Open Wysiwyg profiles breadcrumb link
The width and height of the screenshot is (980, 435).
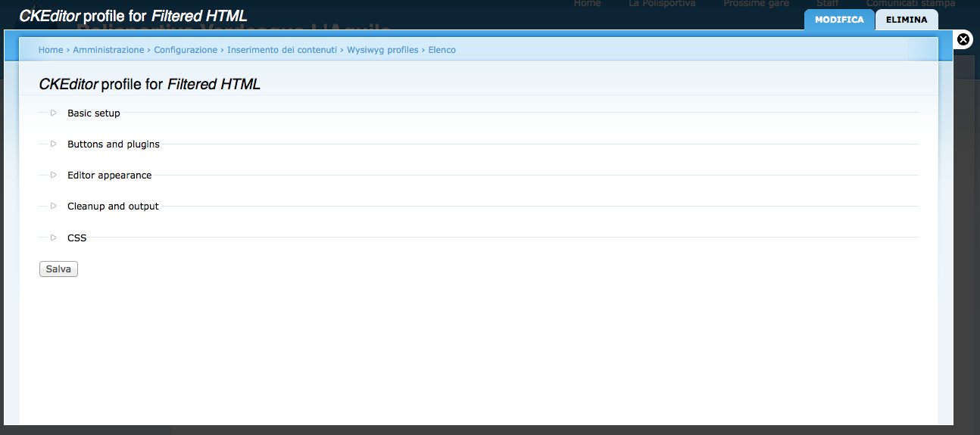click(x=382, y=50)
